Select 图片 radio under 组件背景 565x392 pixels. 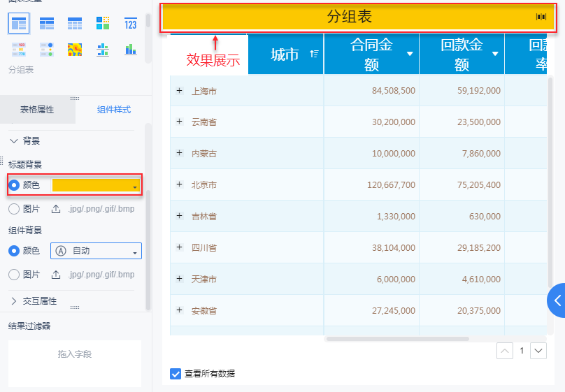pyautogui.click(x=14, y=275)
